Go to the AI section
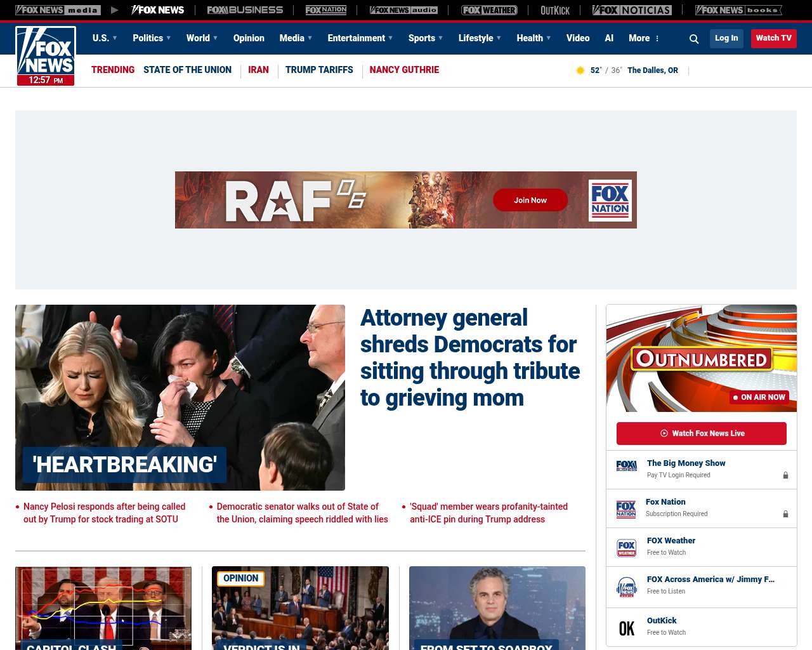The width and height of the screenshot is (812, 650). 609,38
